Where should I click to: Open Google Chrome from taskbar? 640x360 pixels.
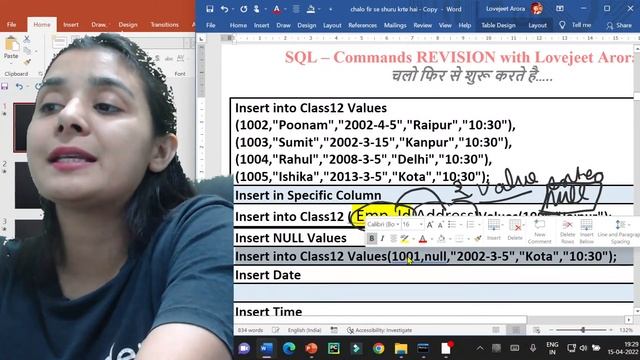[x=379, y=348]
